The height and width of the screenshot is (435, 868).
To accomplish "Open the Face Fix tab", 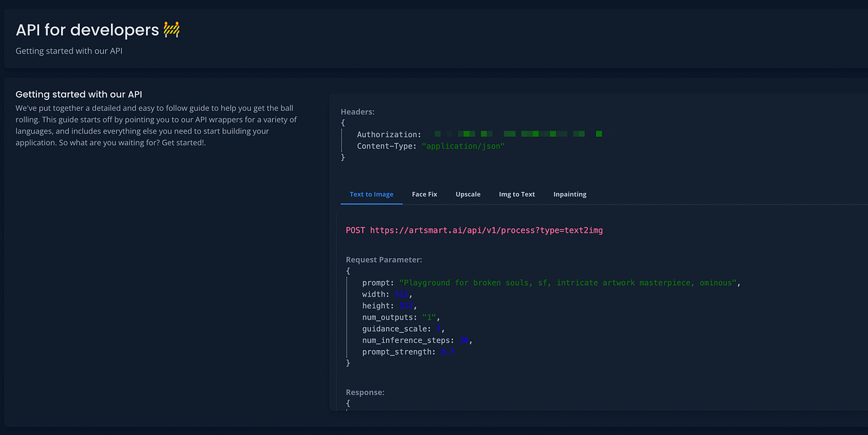I will (x=425, y=194).
